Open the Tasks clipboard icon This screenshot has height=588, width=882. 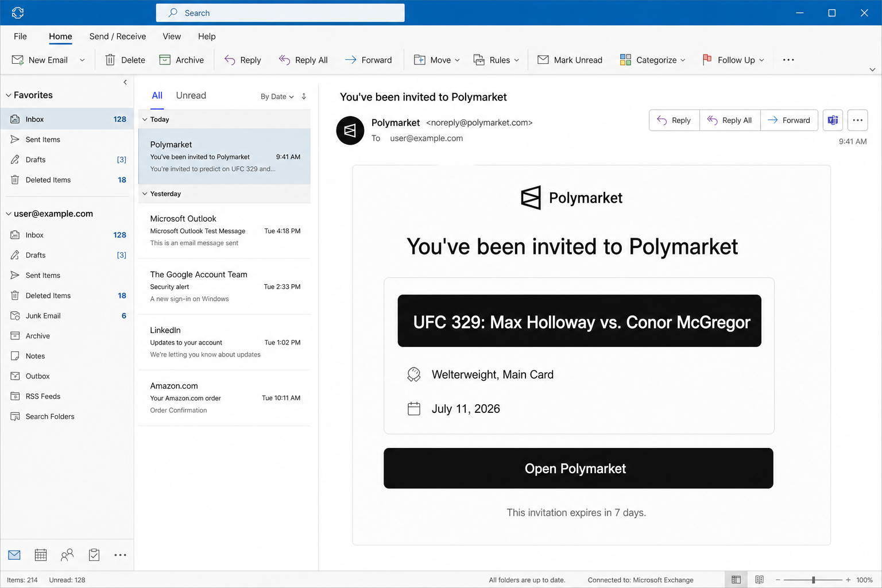click(x=94, y=555)
